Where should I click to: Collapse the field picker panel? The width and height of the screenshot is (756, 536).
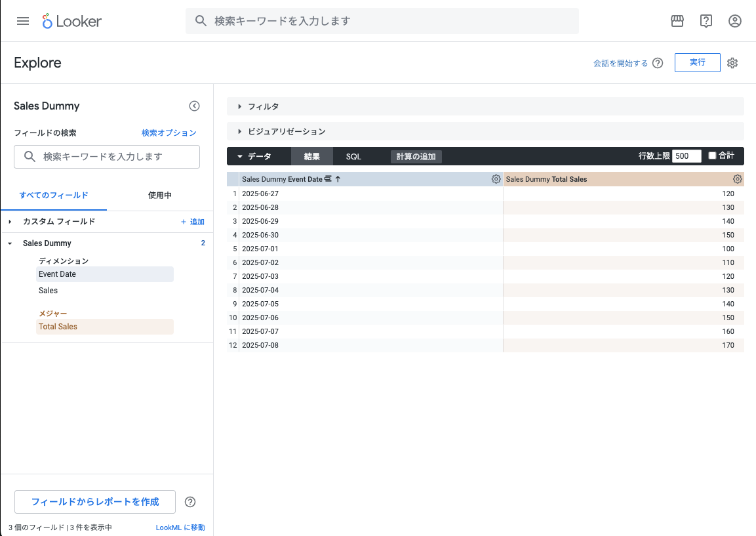pos(194,106)
